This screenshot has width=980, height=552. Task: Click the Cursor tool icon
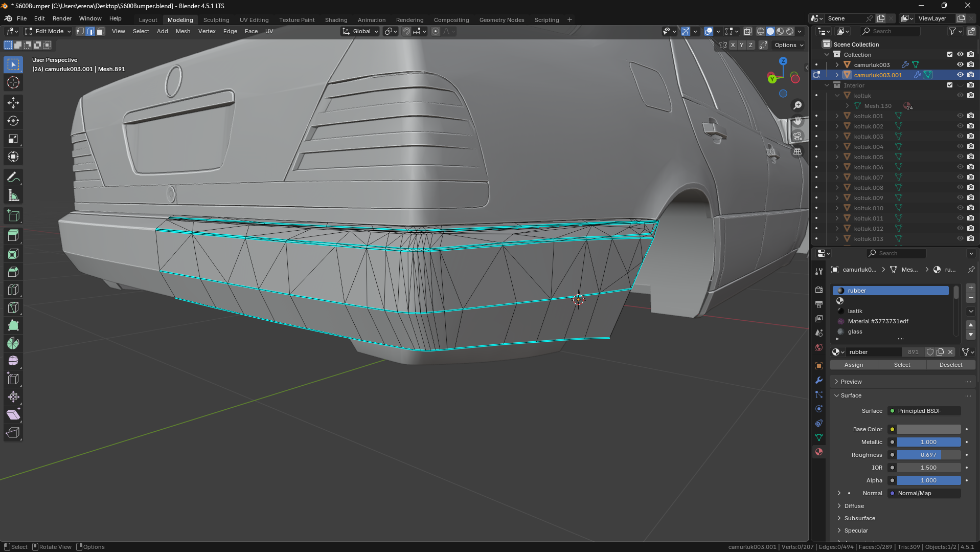click(x=13, y=82)
